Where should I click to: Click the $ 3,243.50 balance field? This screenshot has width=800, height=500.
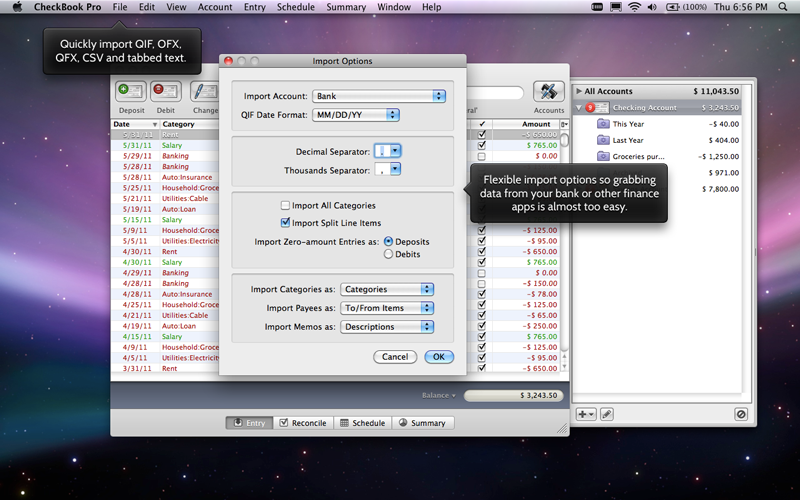pos(513,395)
